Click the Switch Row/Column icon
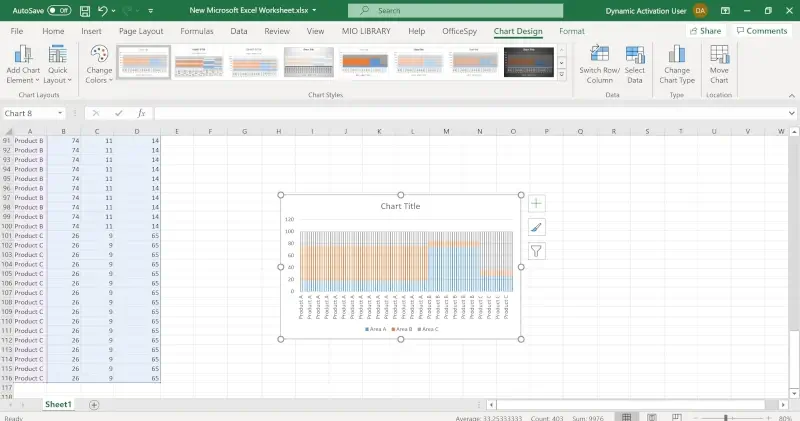The width and height of the screenshot is (800, 421). [x=600, y=54]
